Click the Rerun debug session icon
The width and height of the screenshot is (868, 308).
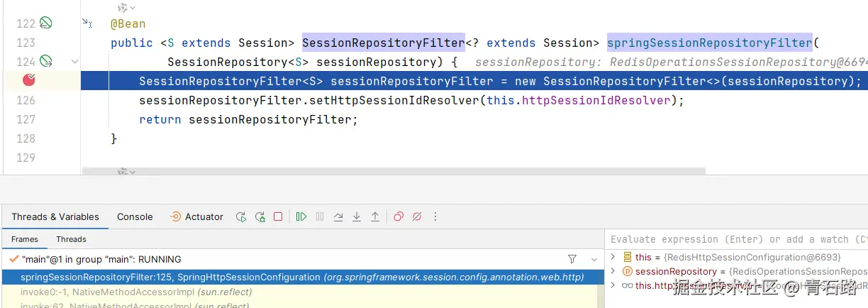(x=241, y=216)
